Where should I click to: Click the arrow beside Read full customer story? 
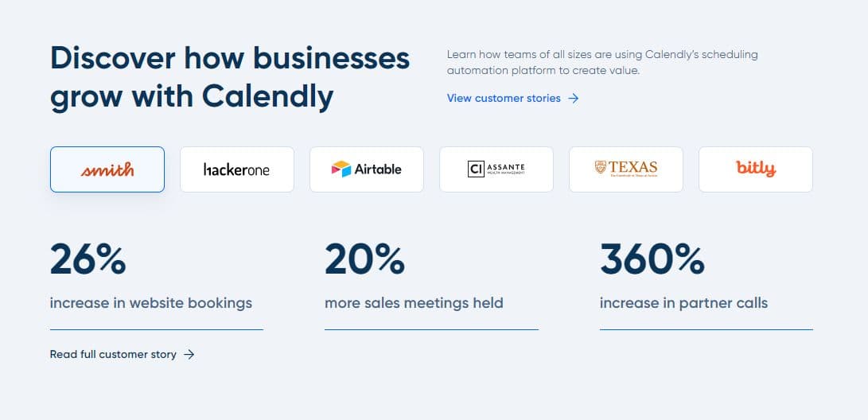(x=189, y=355)
